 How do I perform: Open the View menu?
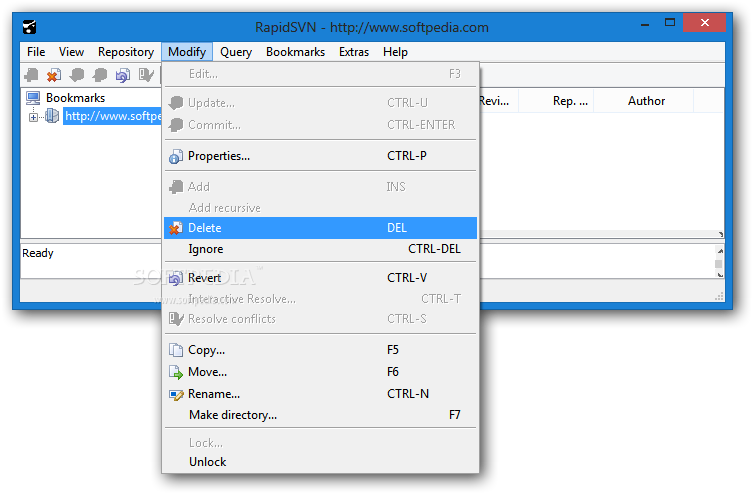pyautogui.click(x=71, y=52)
